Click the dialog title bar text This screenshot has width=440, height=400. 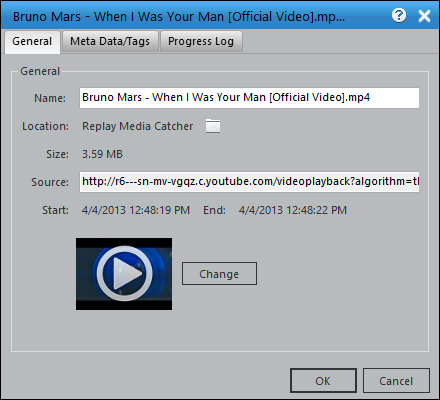click(x=179, y=16)
